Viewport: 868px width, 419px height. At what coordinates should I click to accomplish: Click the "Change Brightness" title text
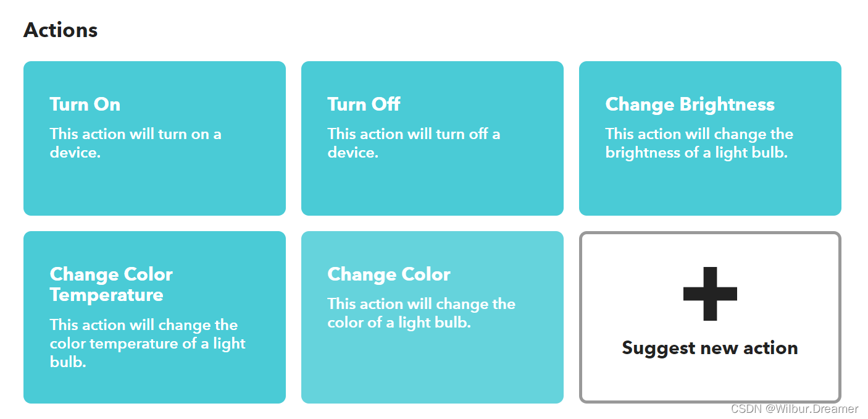pos(690,104)
